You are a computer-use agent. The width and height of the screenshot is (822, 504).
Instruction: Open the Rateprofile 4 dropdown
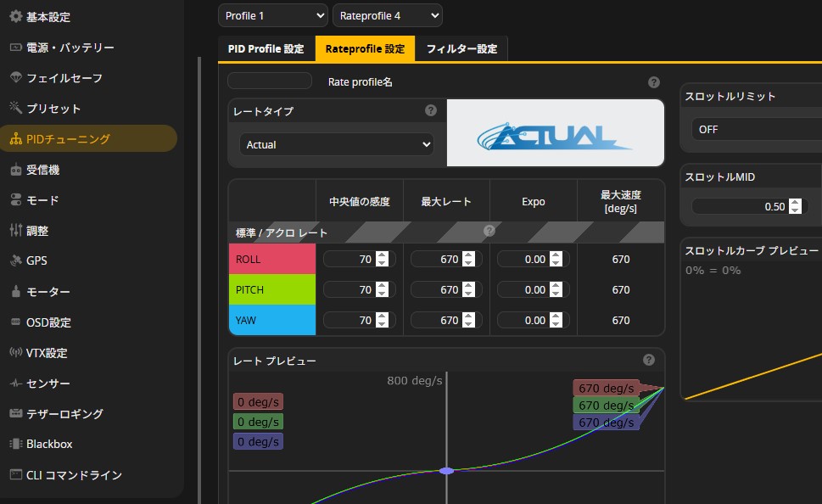(387, 15)
